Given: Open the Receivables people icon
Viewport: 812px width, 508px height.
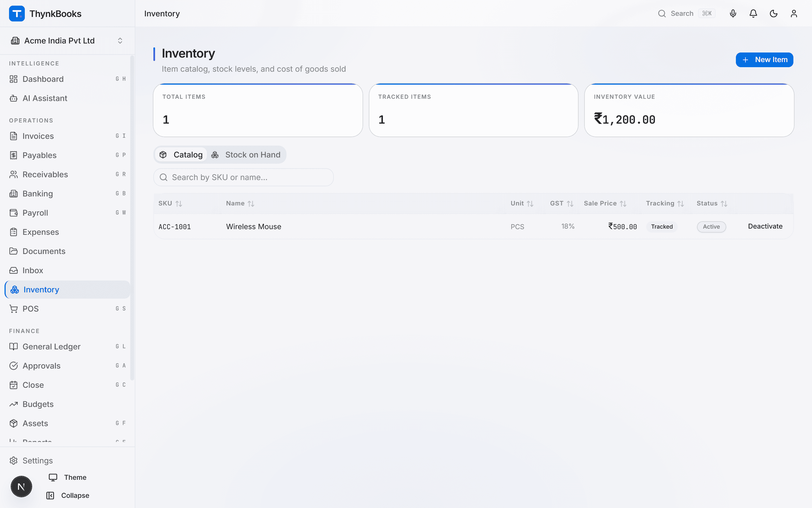Looking at the screenshot, I should [14, 174].
